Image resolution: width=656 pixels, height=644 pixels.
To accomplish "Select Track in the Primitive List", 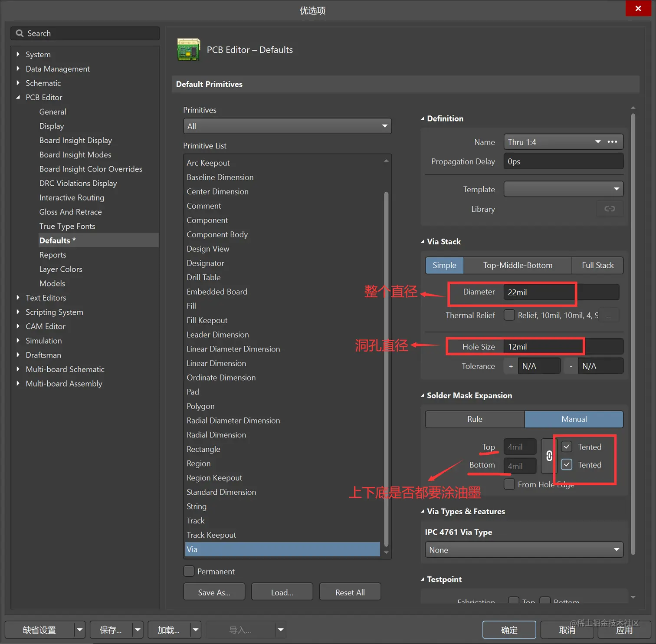I will [282, 520].
